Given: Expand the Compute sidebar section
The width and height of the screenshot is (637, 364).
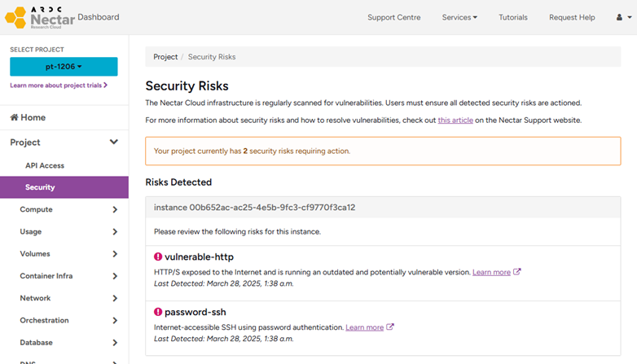Looking at the screenshot, I should coord(114,210).
